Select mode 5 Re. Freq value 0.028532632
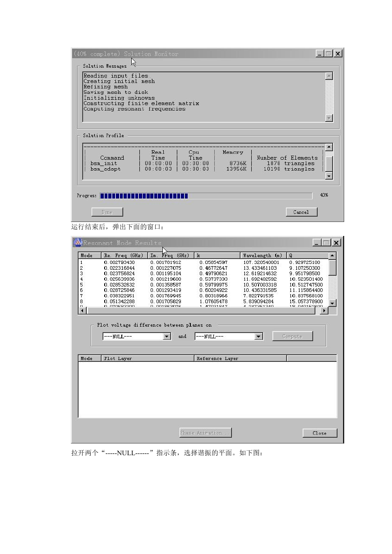 coord(119,285)
